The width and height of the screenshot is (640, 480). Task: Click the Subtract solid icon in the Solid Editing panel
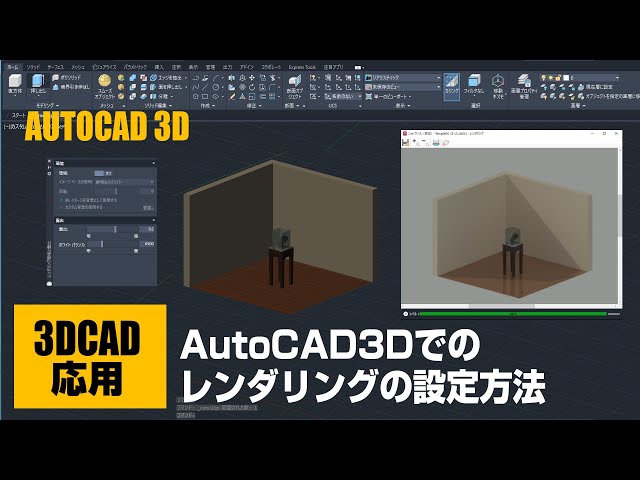pyautogui.click(x=144, y=78)
